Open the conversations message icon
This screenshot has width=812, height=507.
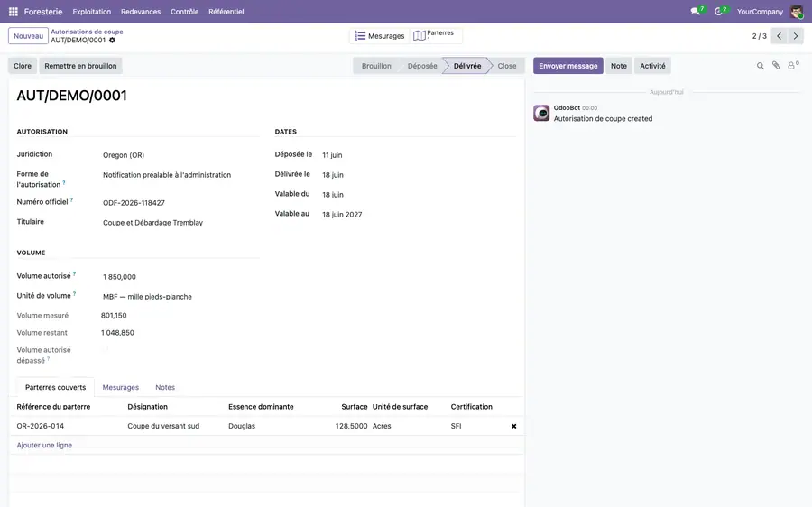(x=695, y=12)
